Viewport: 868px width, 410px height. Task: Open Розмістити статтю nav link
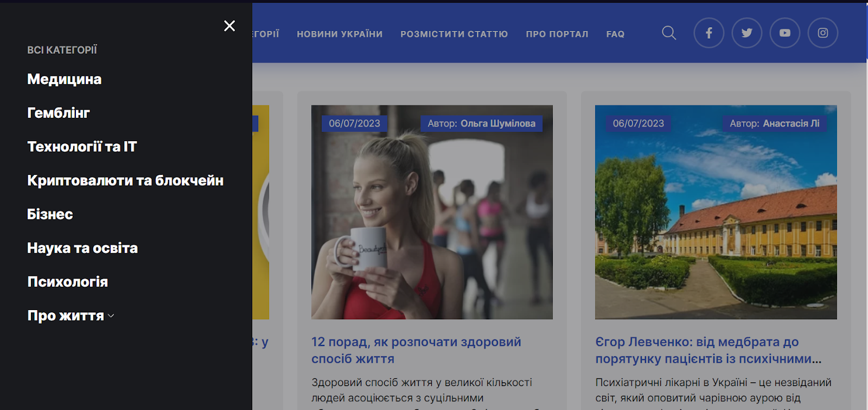click(x=454, y=34)
